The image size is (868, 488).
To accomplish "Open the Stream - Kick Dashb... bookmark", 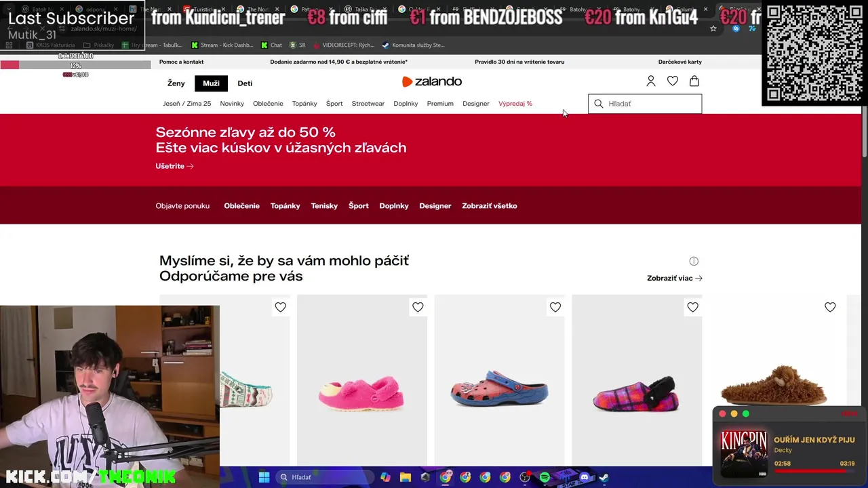I will click(x=222, y=45).
